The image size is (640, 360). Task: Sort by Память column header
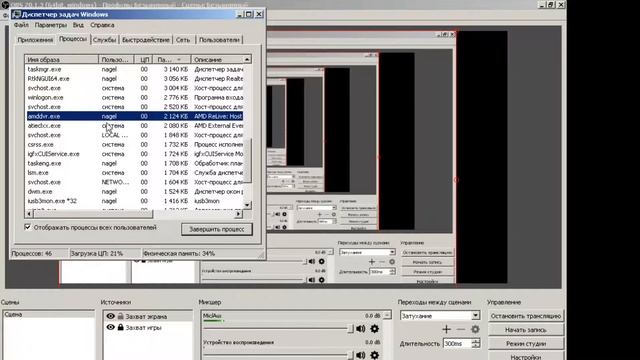(173, 60)
